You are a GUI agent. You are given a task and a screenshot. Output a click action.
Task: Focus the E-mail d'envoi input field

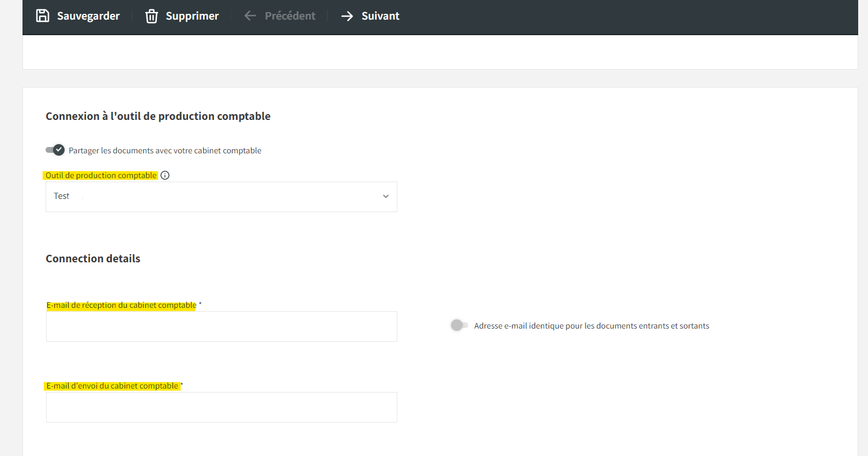[221, 407]
